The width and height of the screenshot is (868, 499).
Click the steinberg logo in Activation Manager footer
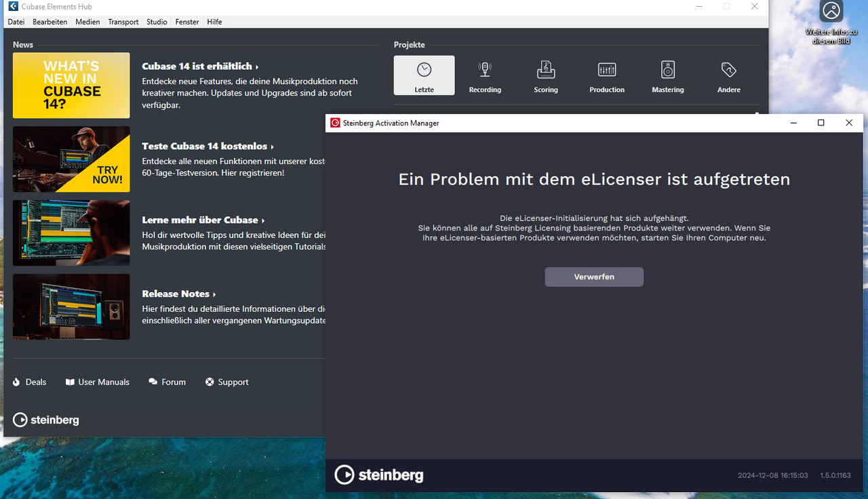coord(379,475)
